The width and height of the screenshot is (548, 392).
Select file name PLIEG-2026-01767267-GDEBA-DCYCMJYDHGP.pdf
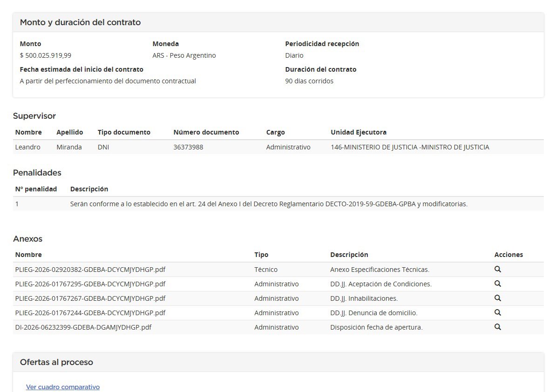pyautogui.click(x=90, y=298)
